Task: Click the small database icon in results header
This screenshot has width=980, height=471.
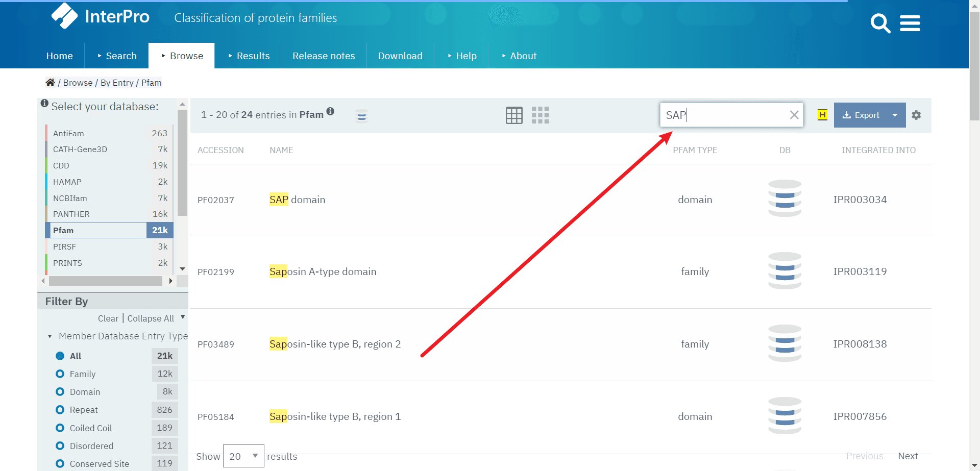Action: pyautogui.click(x=362, y=116)
